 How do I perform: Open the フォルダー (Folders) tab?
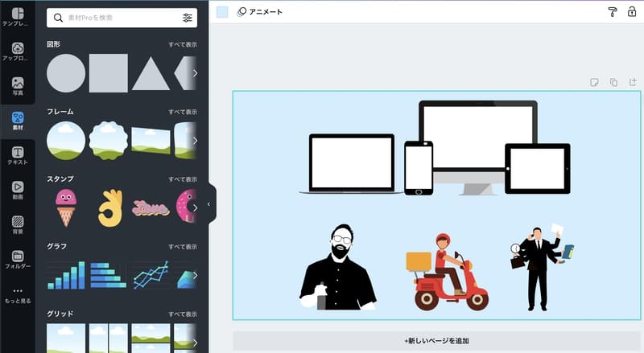17,259
